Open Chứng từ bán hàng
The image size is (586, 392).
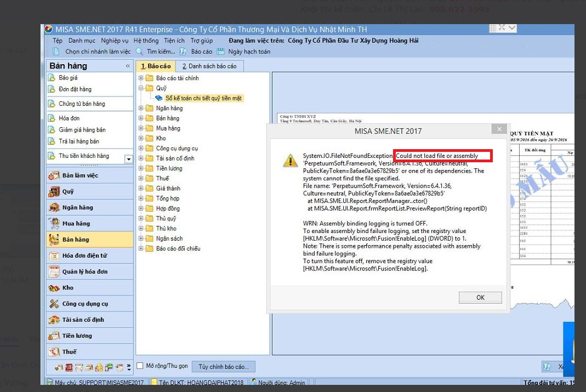82,104
